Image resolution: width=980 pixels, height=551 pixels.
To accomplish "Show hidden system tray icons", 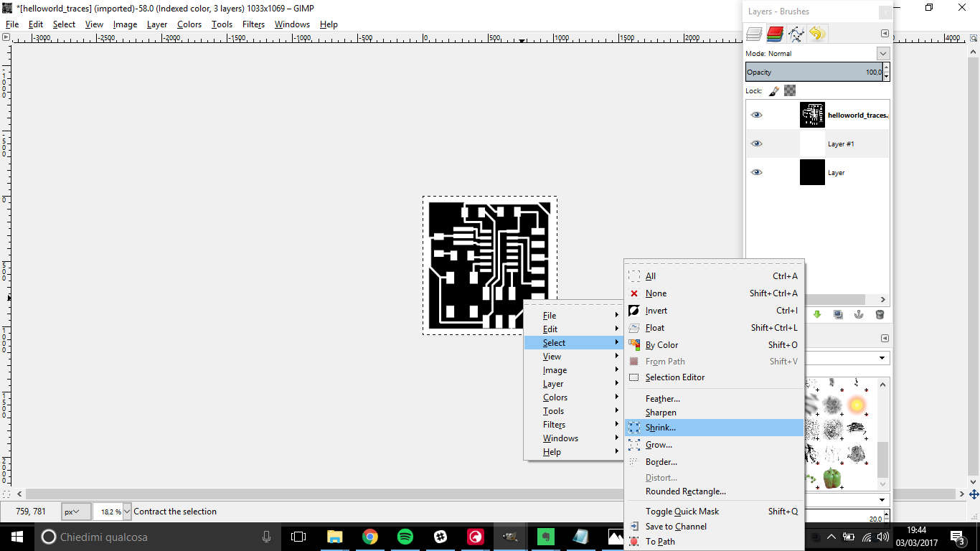I will click(x=831, y=537).
